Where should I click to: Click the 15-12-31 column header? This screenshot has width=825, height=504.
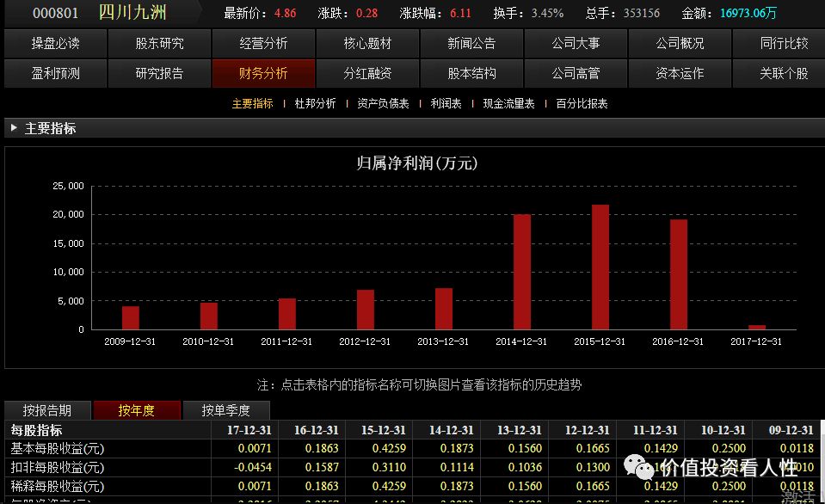[x=384, y=430]
